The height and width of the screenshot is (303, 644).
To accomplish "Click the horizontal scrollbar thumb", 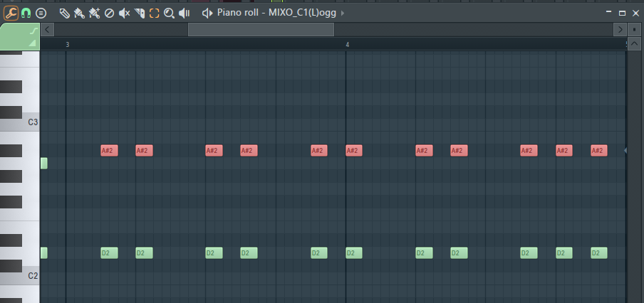I will click(261, 30).
